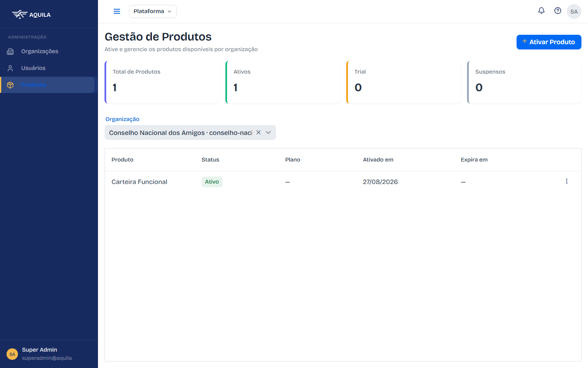588x368 pixels.
Task: Open the help question-mark icon
Action: [x=558, y=11]
